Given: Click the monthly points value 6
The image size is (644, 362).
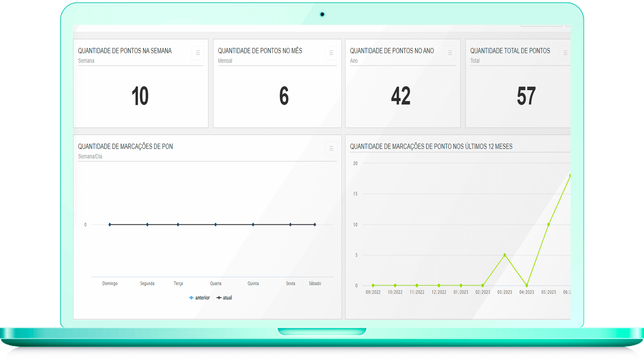Looking at the screenshot, I should (x=284, y=96).
